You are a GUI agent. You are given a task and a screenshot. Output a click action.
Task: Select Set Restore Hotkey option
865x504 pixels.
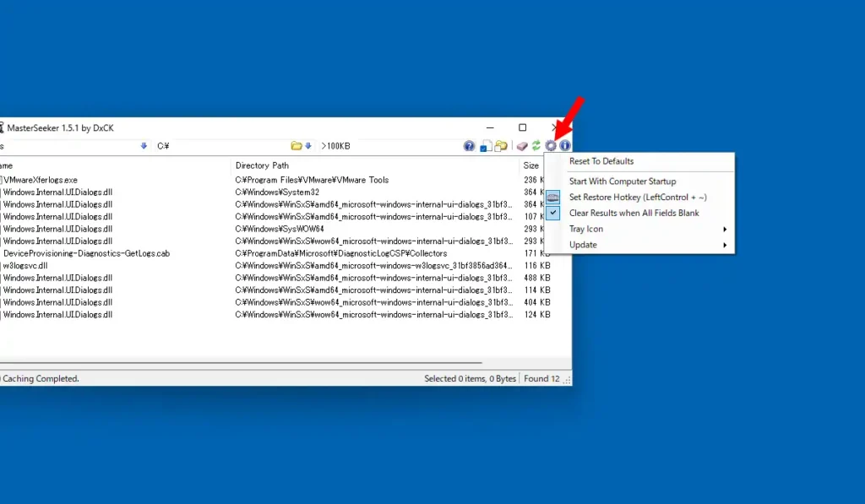tap(639, 198)
